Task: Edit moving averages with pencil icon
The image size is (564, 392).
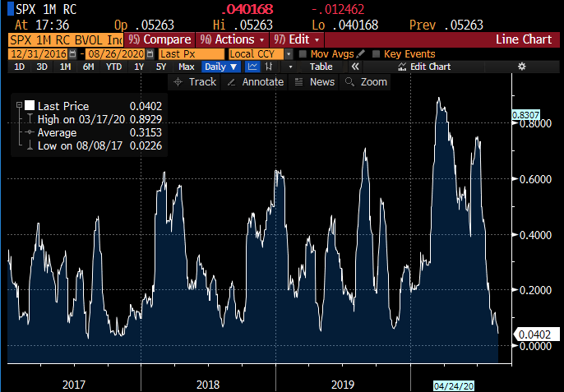Action: point(360,54)
